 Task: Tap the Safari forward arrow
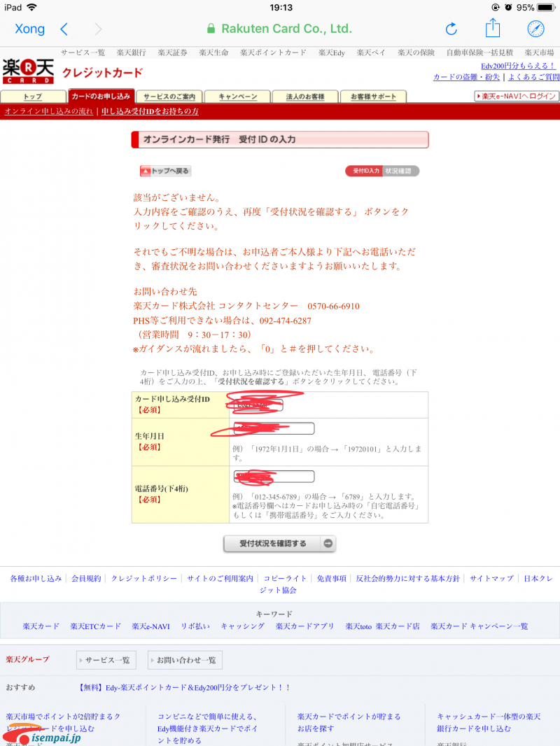(98, 29)
